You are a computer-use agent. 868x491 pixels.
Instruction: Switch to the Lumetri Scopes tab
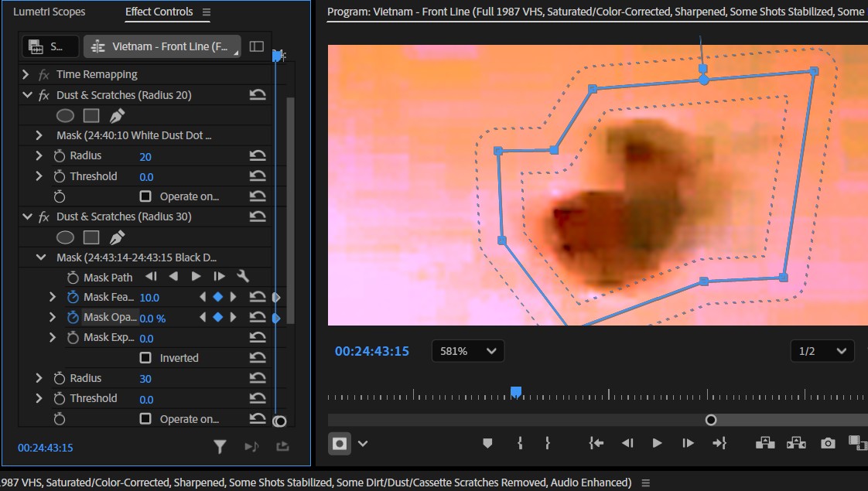click(50, 12)
